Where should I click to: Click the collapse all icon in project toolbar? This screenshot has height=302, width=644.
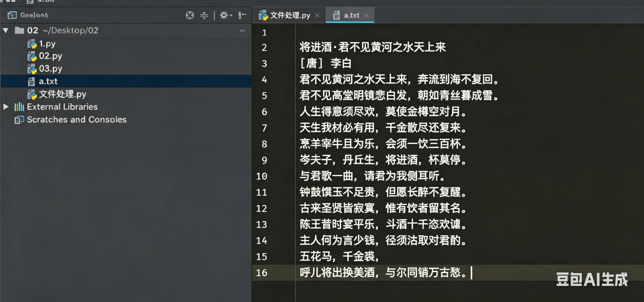pos(204,15)
